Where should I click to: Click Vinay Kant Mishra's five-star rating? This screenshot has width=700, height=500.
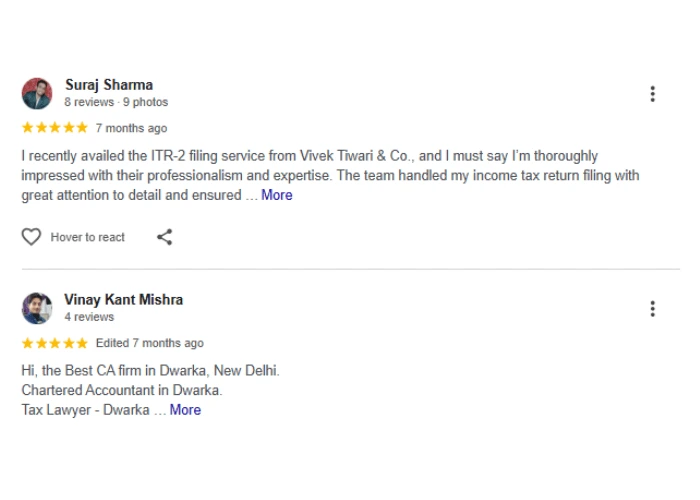[54, 343]
